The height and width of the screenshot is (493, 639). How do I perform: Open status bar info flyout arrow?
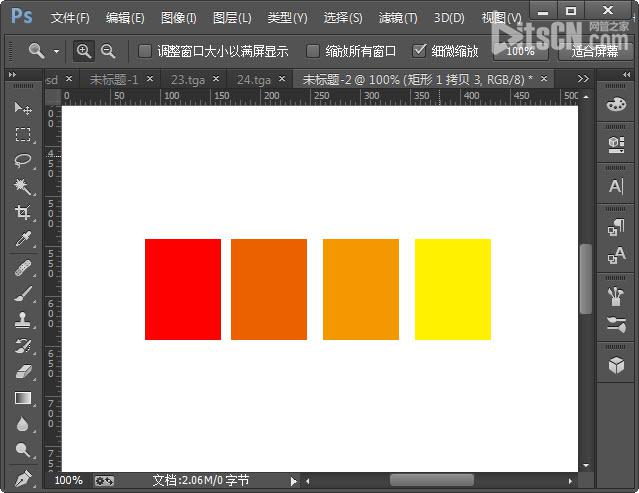[293, 482]
